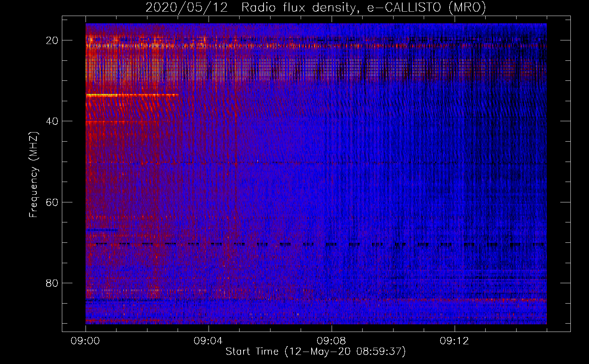
Task: Click the 'Frequency (MHZ)' axis label
Action: pos(33,175)
